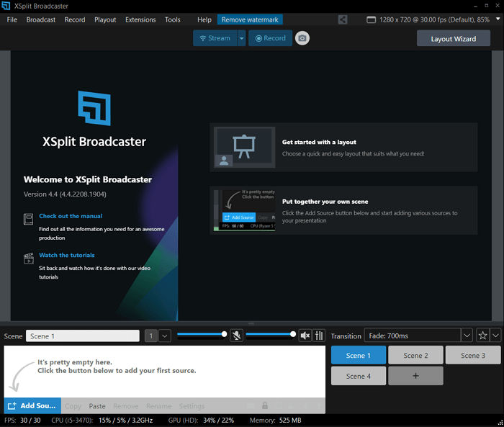Click the Scene 1 name input field
The image size is (504, 427).
point(82,336)
